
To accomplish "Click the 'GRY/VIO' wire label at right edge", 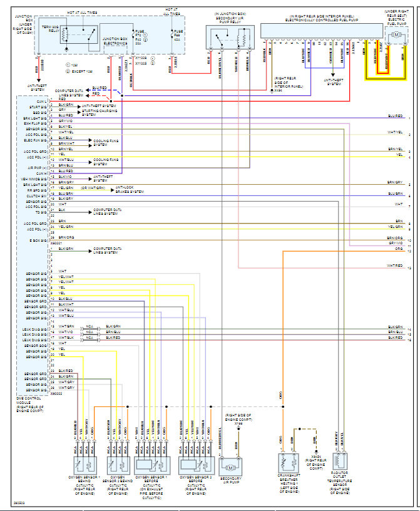I will [x=396, y=243].
